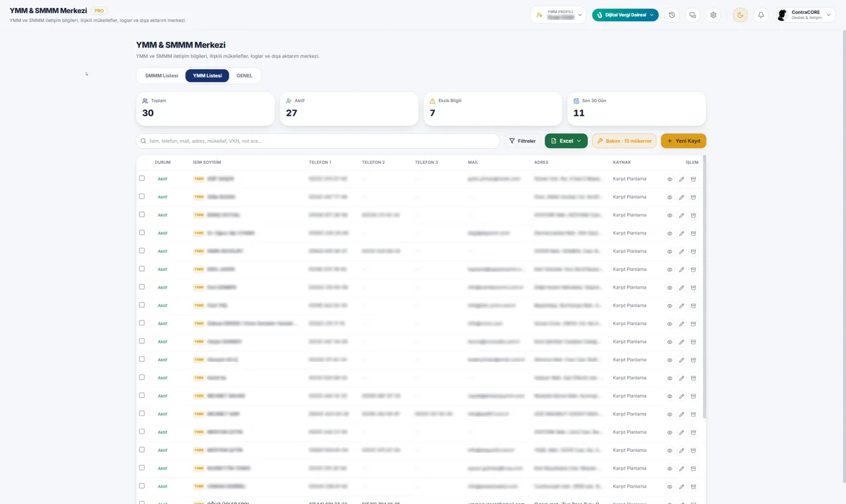Click the Eksik Bilgili summary card
Viewport: 846px width, 504px height.
click(x=493, y=108)
